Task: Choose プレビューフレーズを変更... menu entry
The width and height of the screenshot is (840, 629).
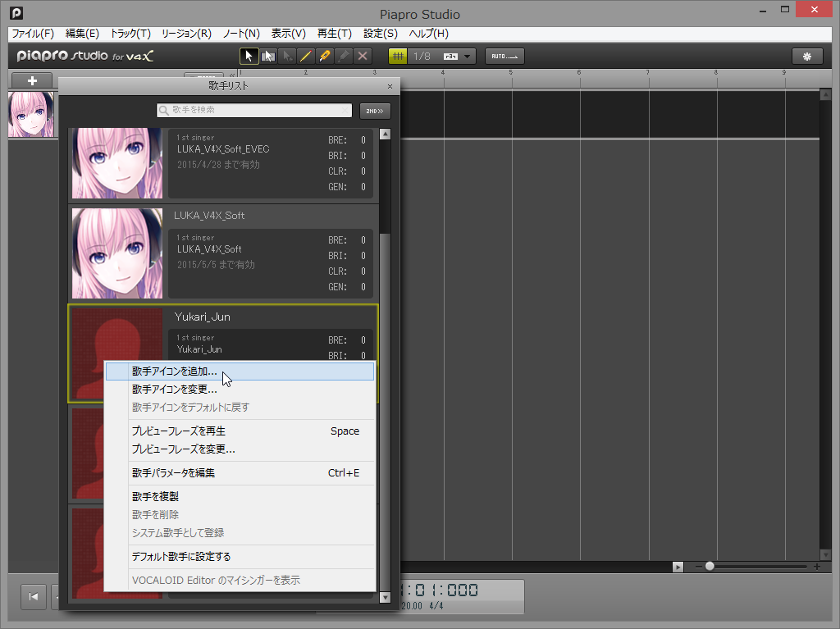Action: (240, 449)
